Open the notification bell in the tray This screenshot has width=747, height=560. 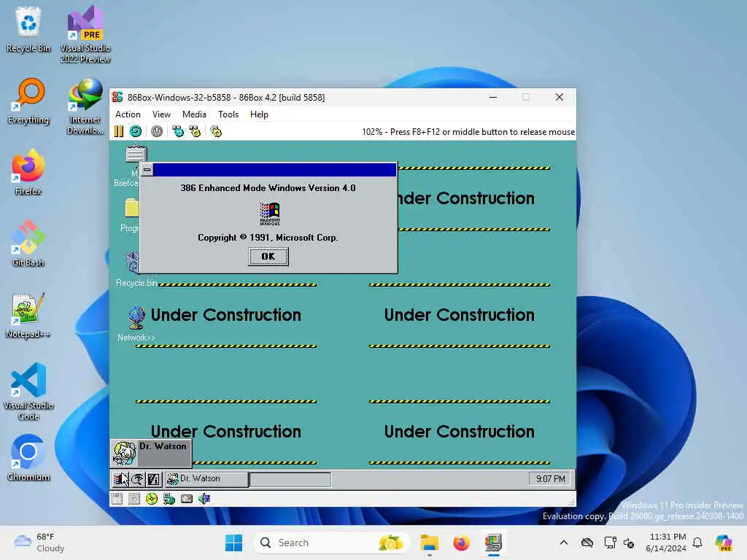click(x=697, y=542)
